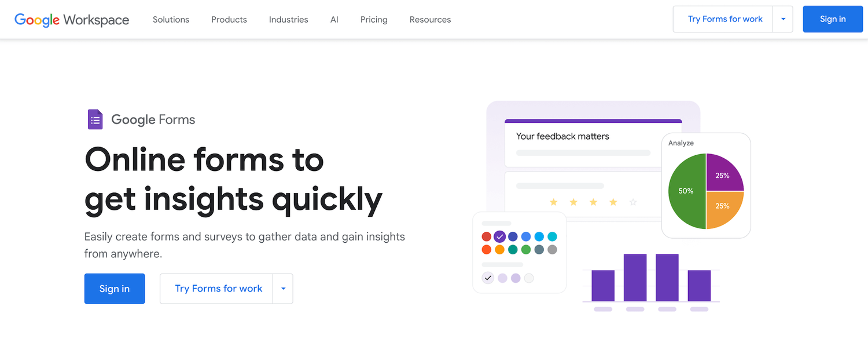Open the Solutions menu
The image size is (868, 361).
[x=171, y=20]
